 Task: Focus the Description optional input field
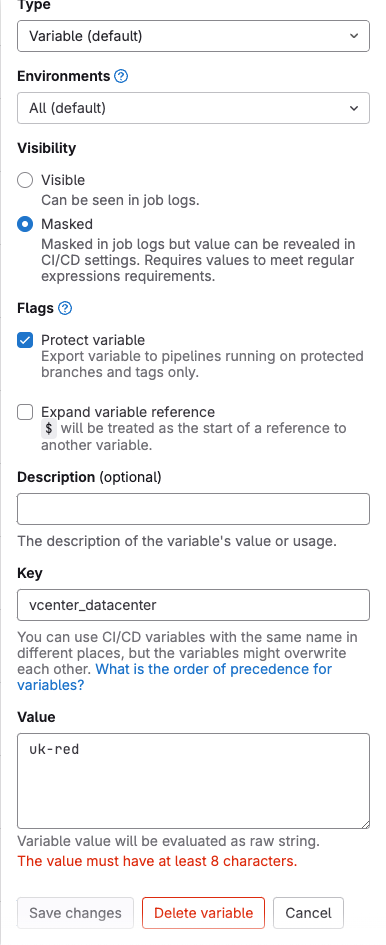click(193, 509)
